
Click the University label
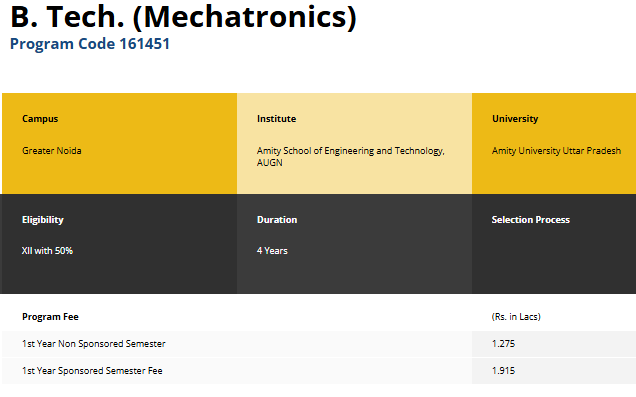click(x=515, y=119)
